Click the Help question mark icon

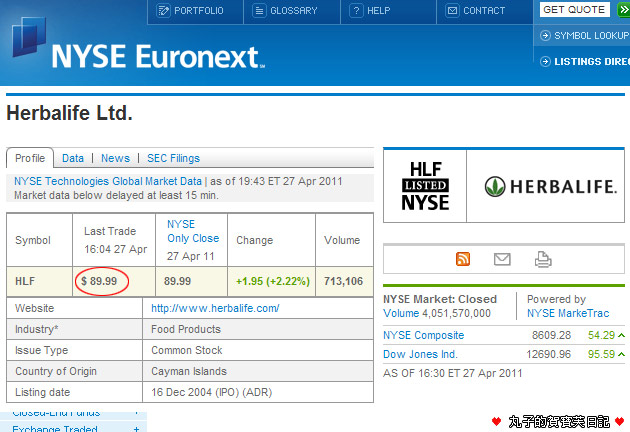point(356,10)
